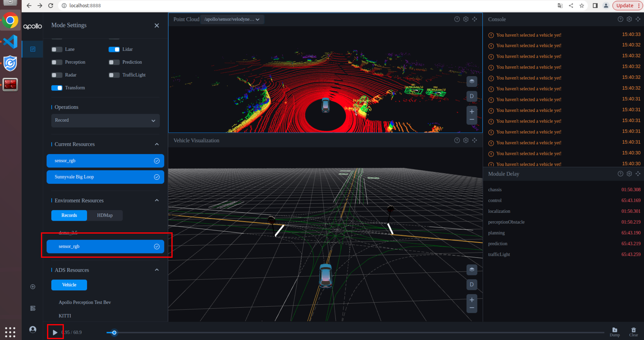Click the Clear trash icon
644x340 pixels.
[x=634, y=330]
